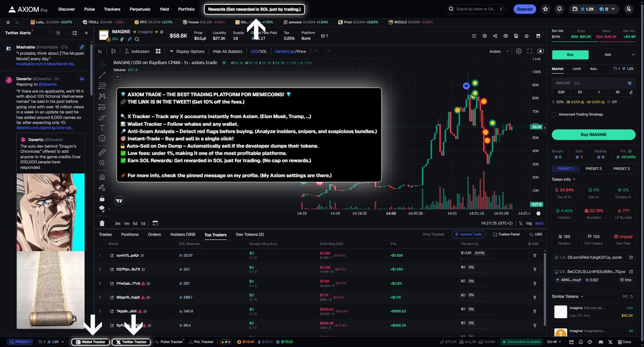Open the Perpetuals page
The image size is (644, 347).
coord(140,9)
